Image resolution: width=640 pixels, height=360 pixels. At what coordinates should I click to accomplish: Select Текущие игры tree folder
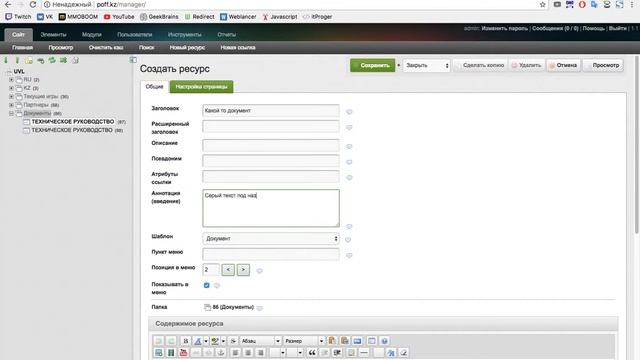(41, 96)
